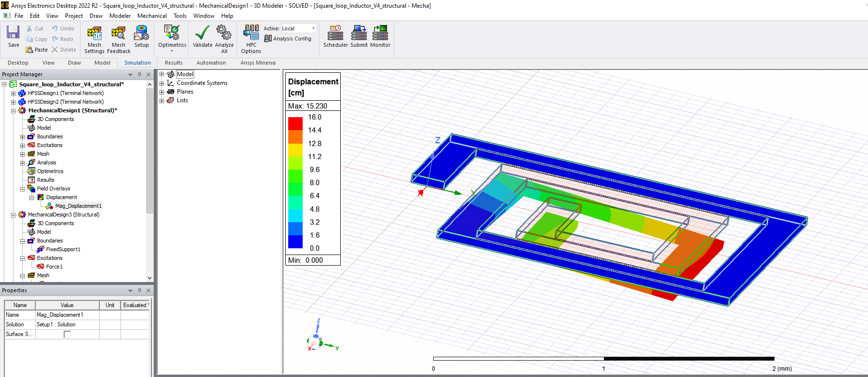868x377 pixels.
Task: Open the Mechanical menu
Action: click(x=152, y=16)
